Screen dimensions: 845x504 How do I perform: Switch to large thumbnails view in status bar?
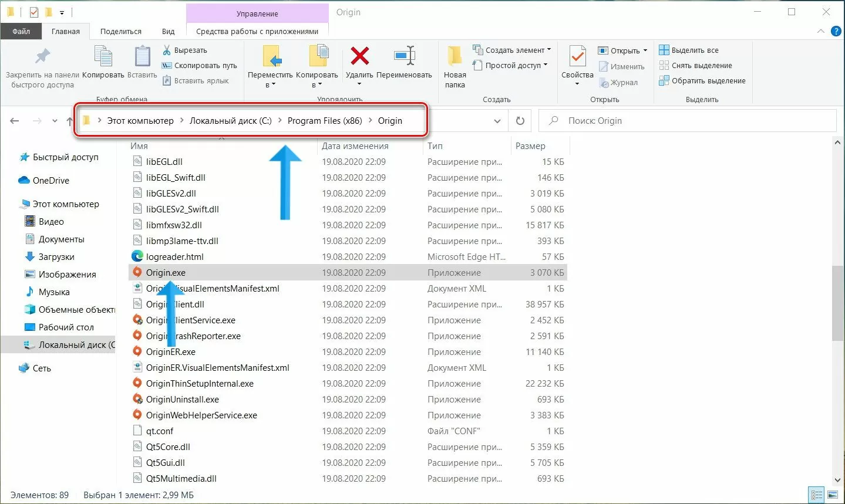[832, 495]
